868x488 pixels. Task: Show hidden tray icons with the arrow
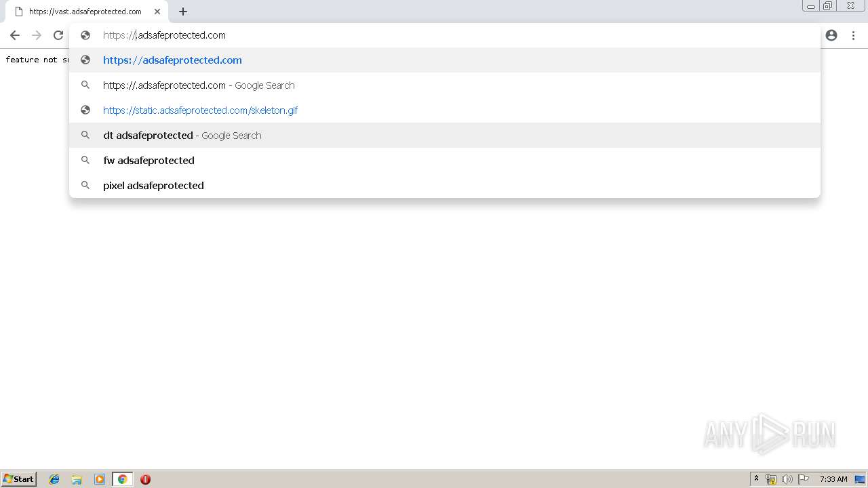[757, 479]
